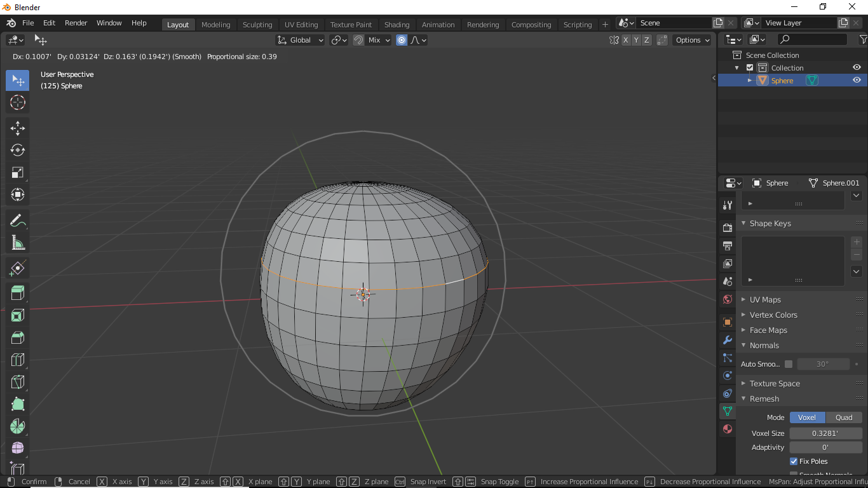Open Physics properties tab

coord(728,376)
